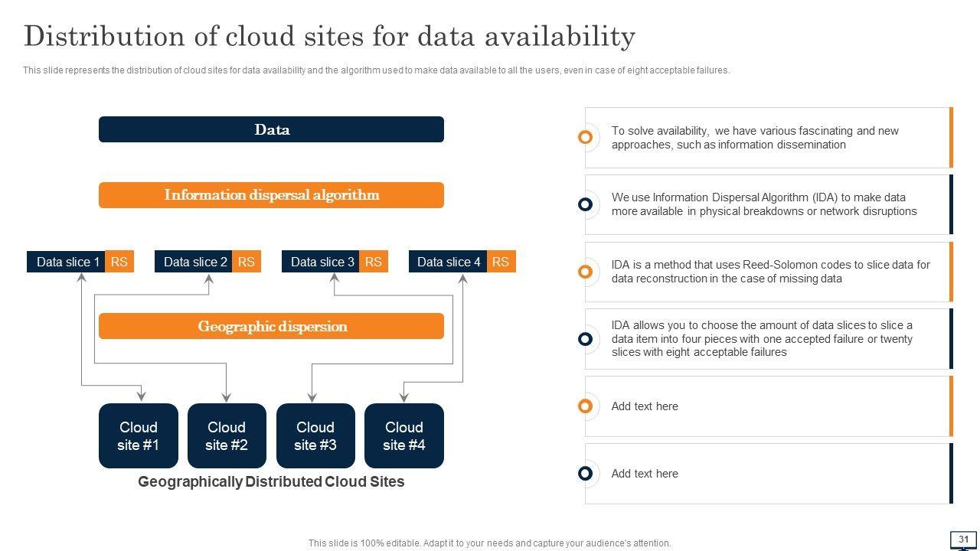Click the navy bullet beside the data slices text
This screenshot has height=551, width=980.
click(585, 339)
